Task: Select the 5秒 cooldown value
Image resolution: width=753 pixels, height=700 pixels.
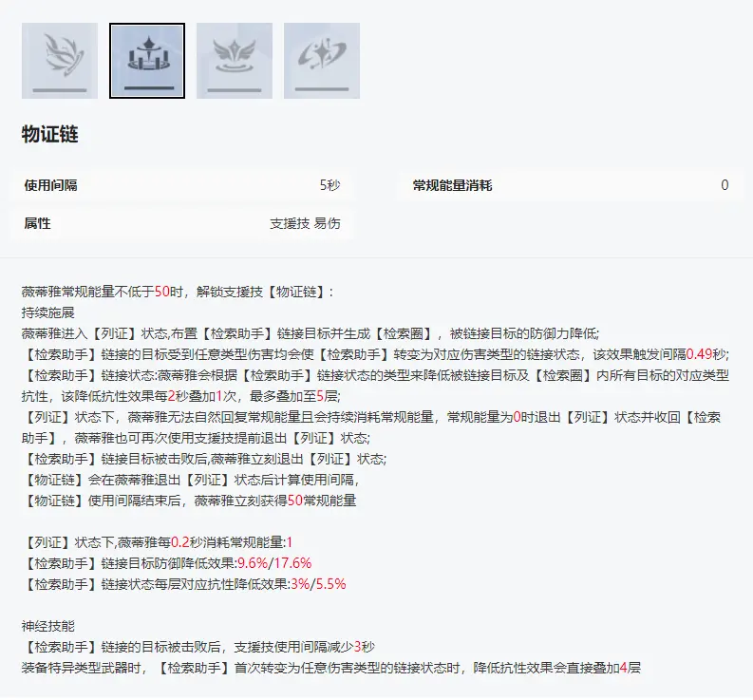Action: pos(329,185)
